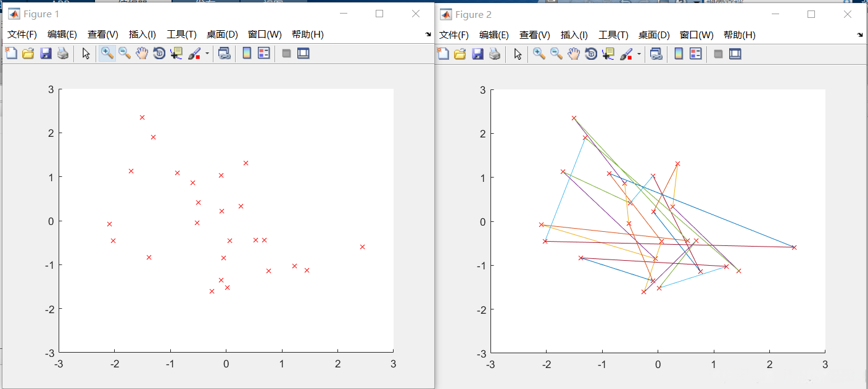Show plot tools and dock Figure 1
This screenshot has height=389, width=868.
(303, 54)
